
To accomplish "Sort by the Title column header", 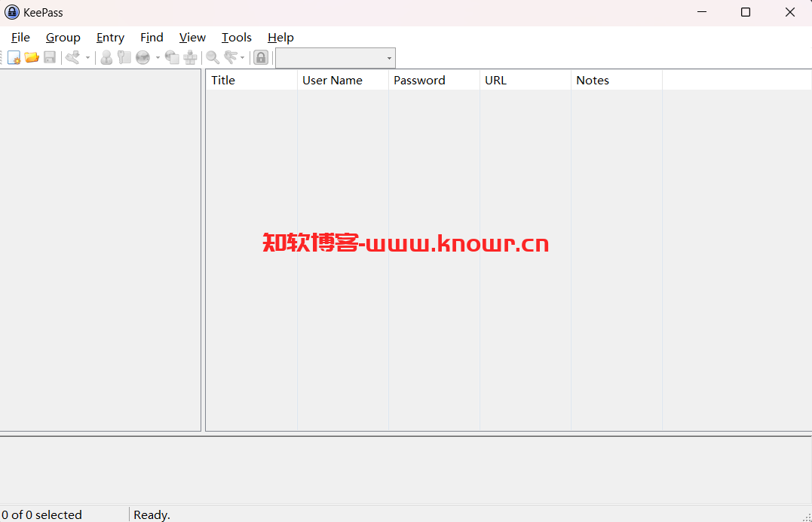I will click(x=252, y=80).
